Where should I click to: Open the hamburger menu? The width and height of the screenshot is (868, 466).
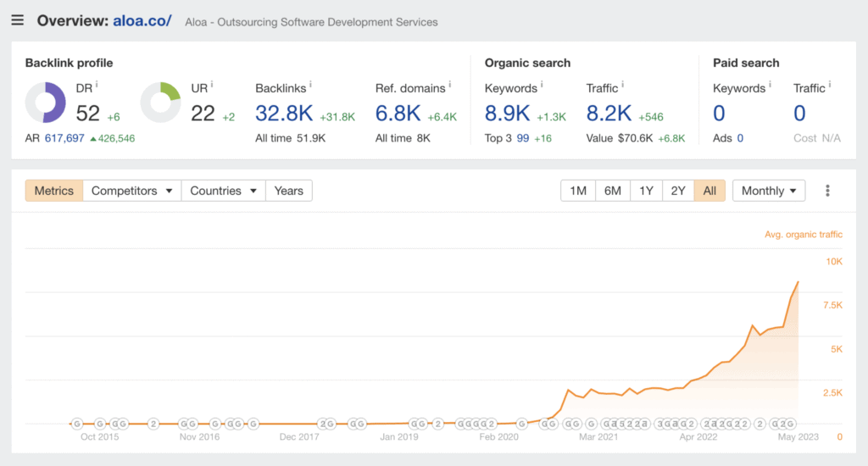click(x=18, y=20)
